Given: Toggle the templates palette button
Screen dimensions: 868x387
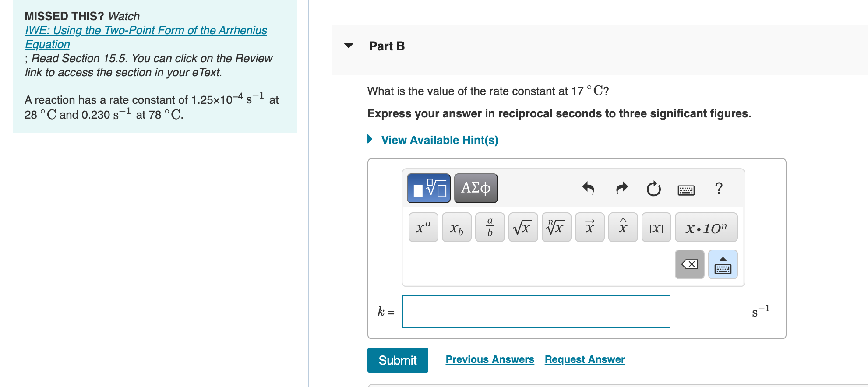Looking at the screenshot, I should [x=428, y=187].
